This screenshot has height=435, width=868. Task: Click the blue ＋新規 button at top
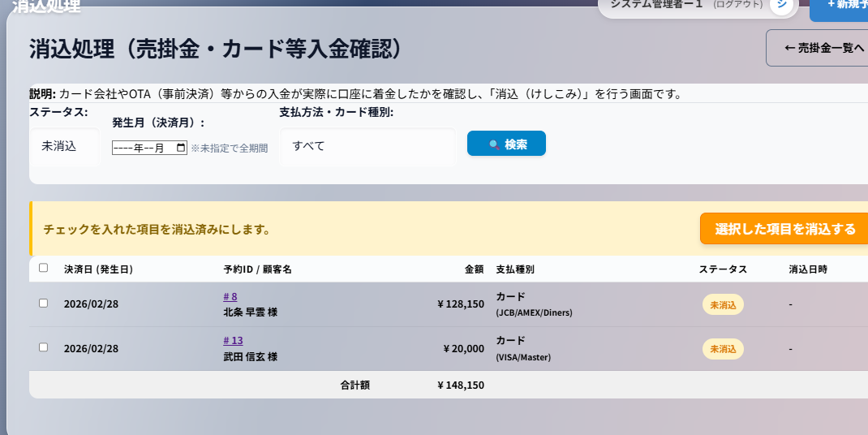[x=840, y=6]
